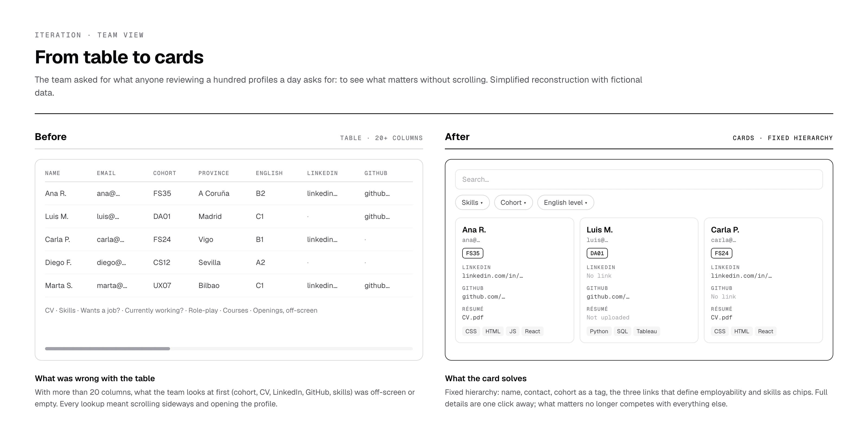Click the JS skill chip on Ana's card
The width and height of the screenshot is (868, 440).
click(x=512, y=331)
